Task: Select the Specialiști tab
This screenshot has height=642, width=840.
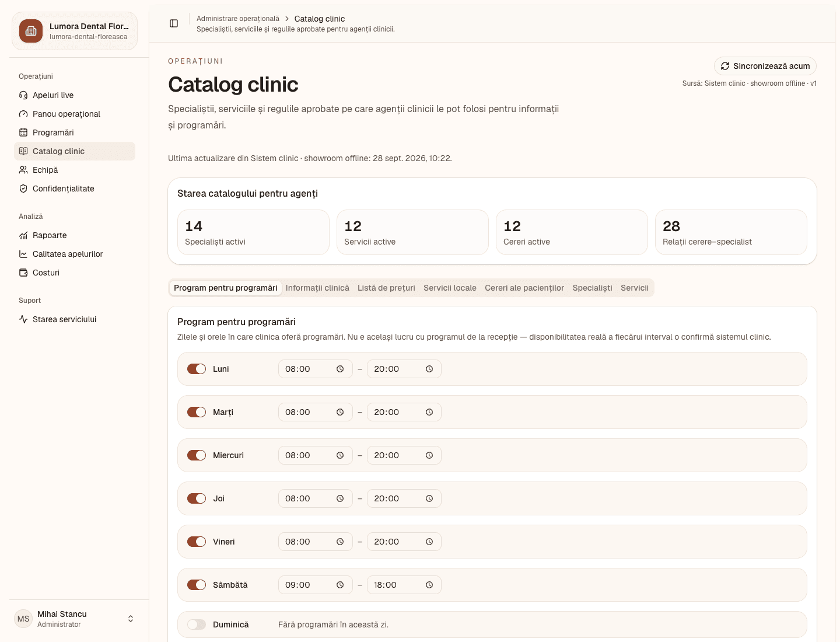Action: click(x=592, y=288)
